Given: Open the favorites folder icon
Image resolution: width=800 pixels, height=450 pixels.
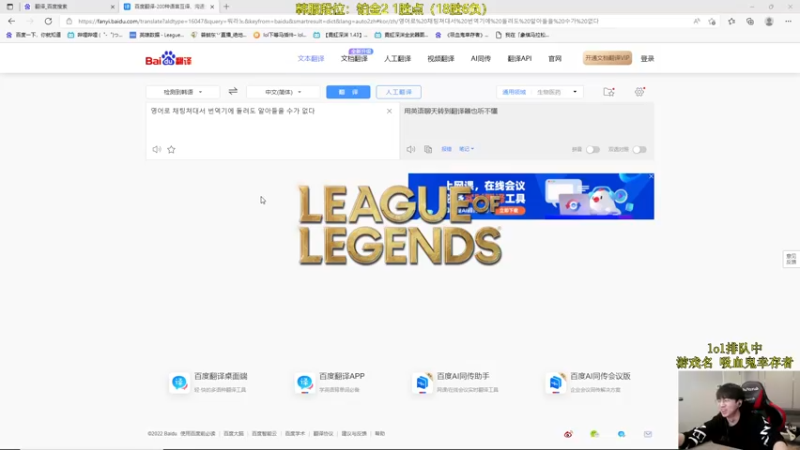Looking at the screenshot, I should coord(609,92).
